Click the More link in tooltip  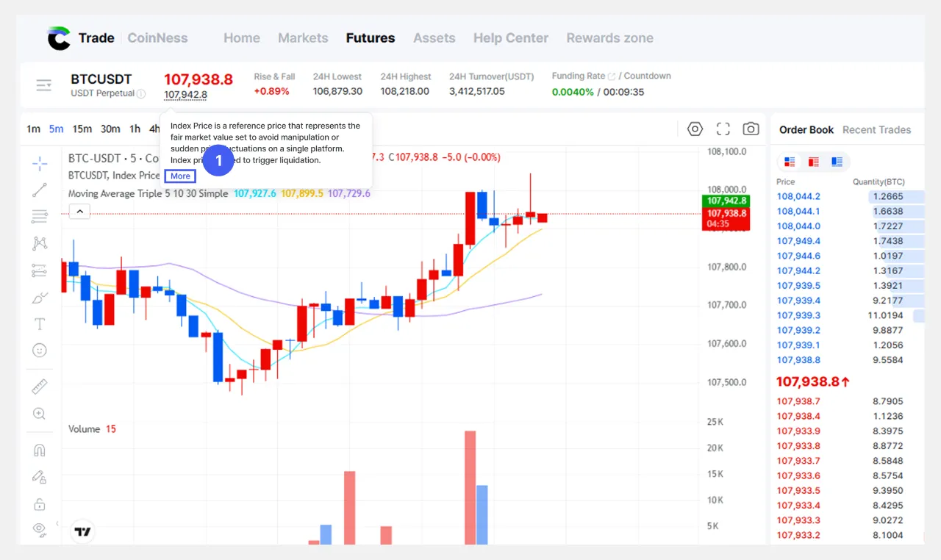coord(180,176)
